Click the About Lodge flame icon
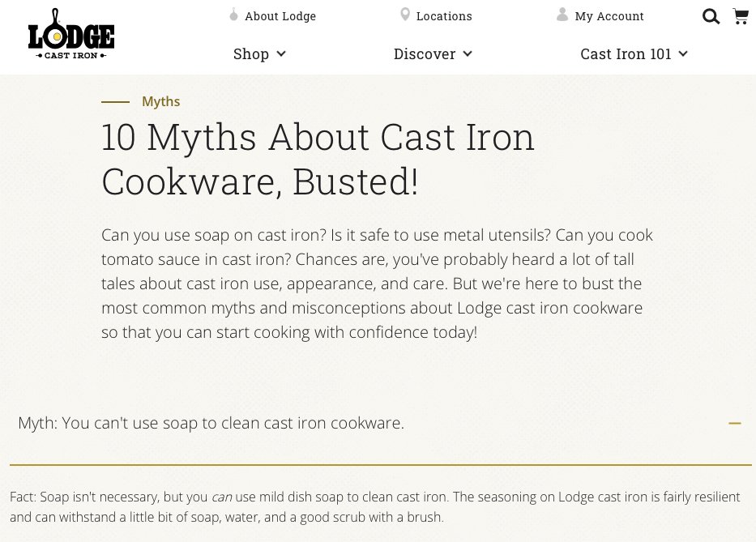 [233, 15]
